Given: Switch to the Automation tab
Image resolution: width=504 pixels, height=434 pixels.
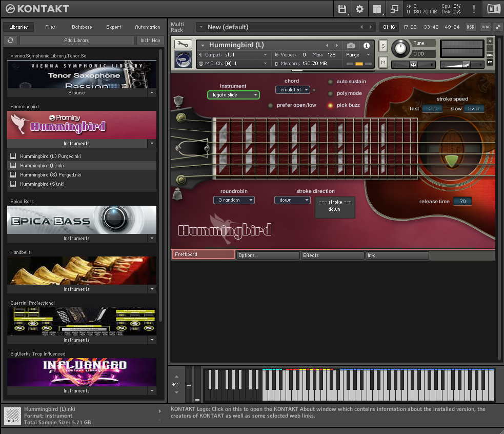Looking at the screenshot, I should (x=148, y=27).
